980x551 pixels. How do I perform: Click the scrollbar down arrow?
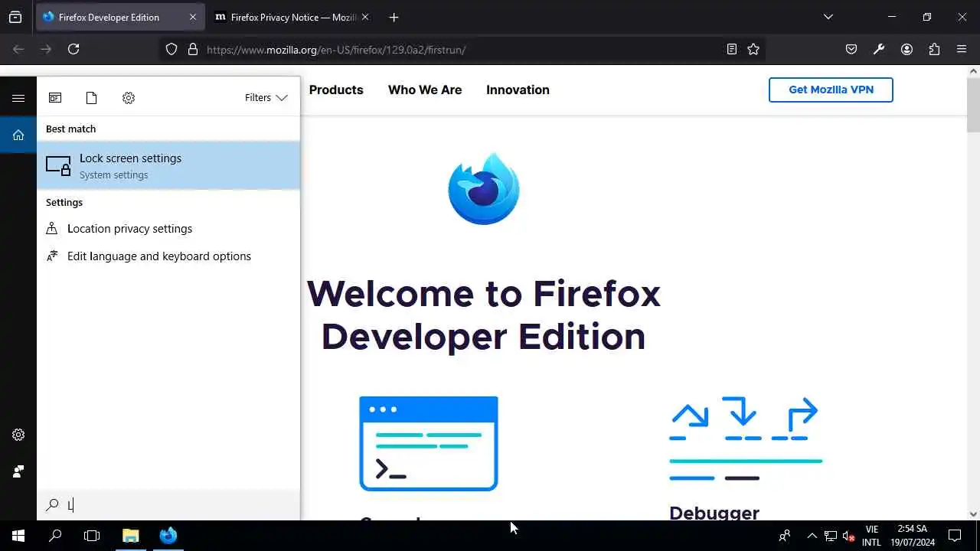click(973, 514)
